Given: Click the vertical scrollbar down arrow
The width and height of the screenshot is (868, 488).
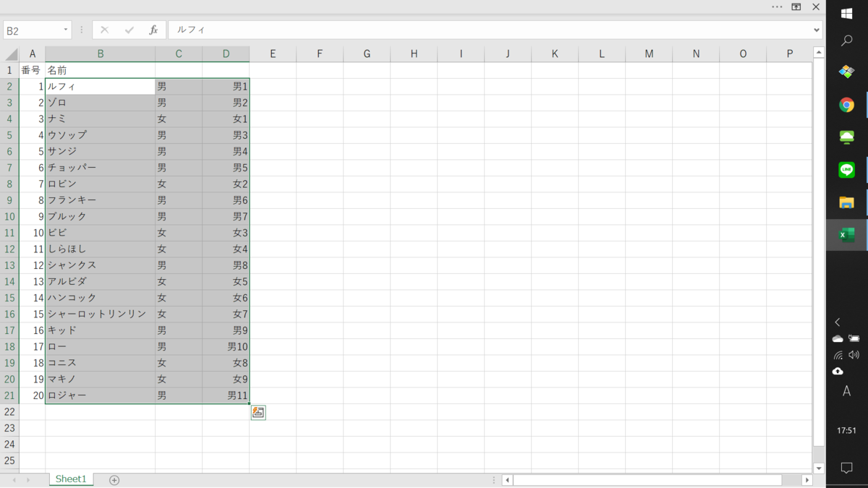Looking at the screenshot, I should pos(819,468).
